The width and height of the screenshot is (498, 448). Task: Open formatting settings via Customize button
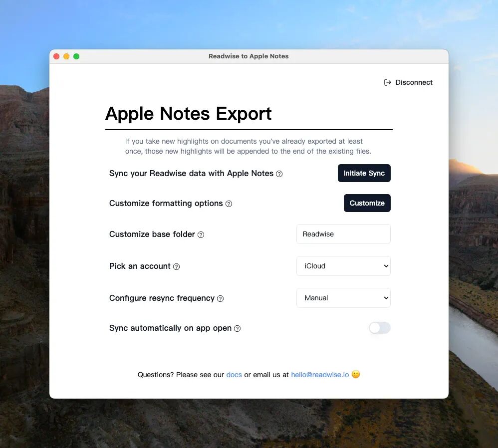[367, 203]
